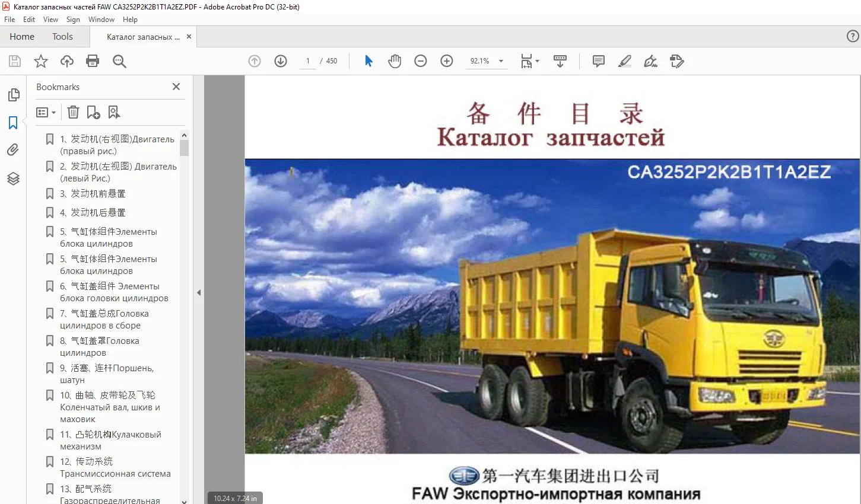This screenshot has height=504, width=861.
Task: Click the Каталог запчастей heading on the page
Action: coord(551,137)
